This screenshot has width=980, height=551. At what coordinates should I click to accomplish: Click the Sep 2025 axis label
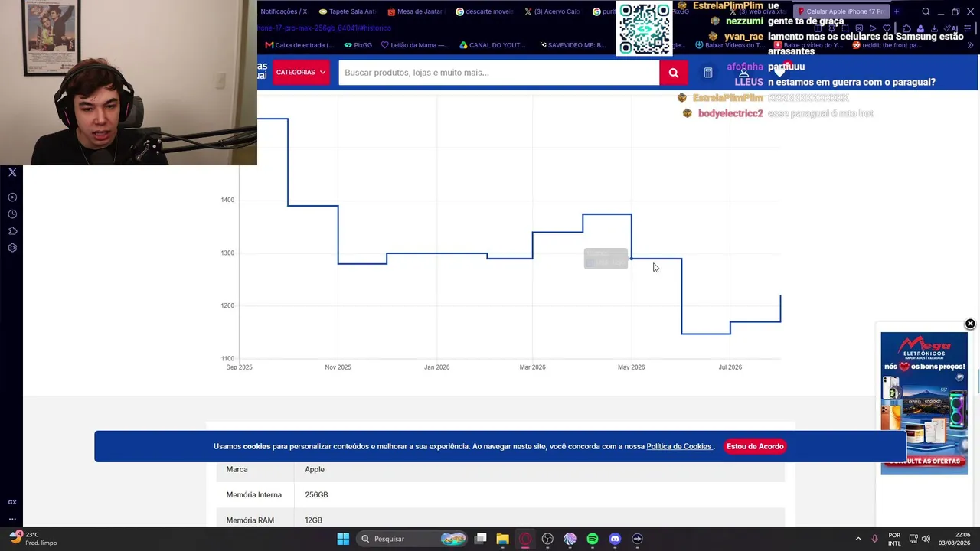coord(239,367)
